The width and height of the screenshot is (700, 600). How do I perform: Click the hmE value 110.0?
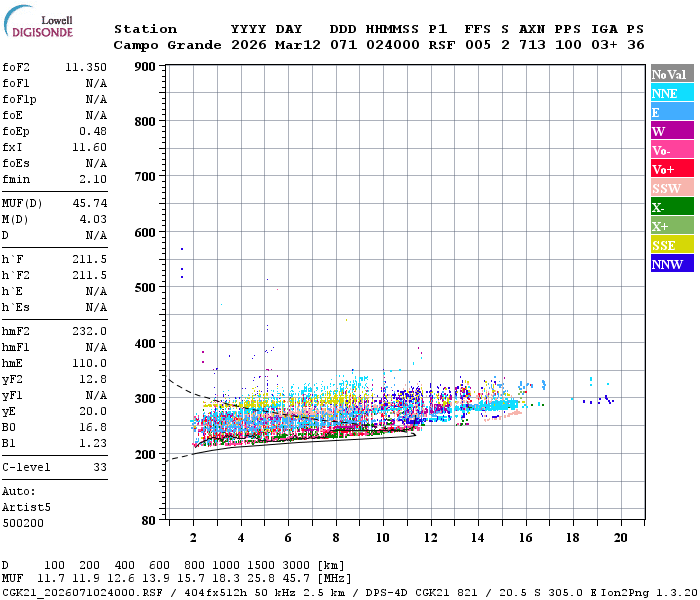(89, 363)
